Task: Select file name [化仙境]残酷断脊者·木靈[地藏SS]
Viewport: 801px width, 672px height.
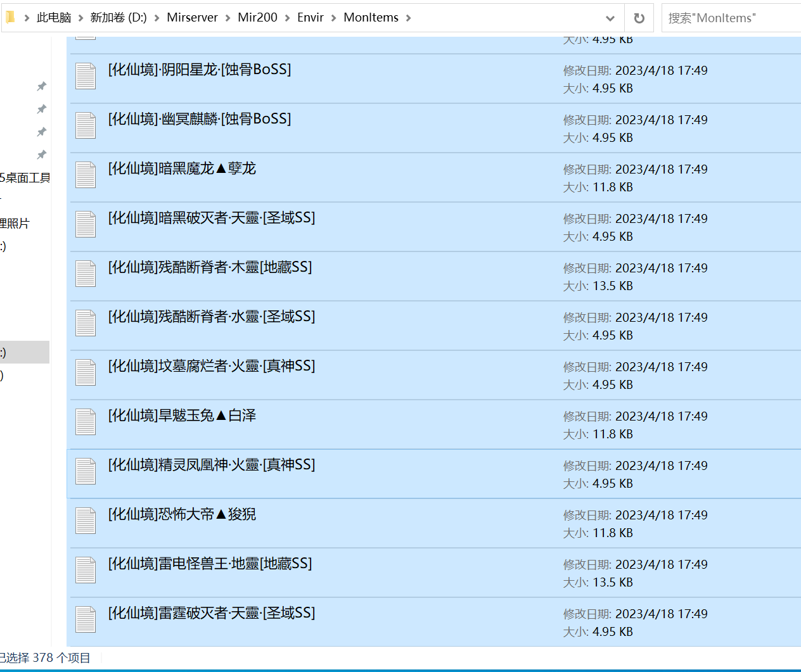Action: tap(210, 267)
